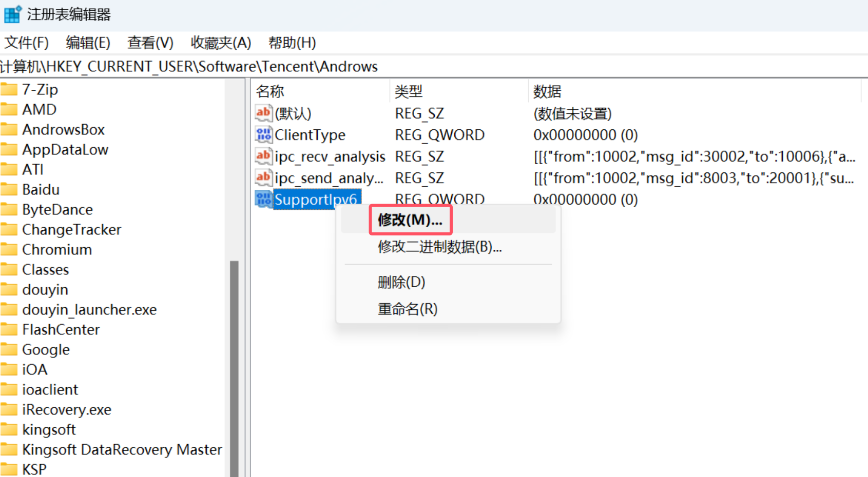Click REG_QWORD type of ClientType row
The width and height of the screenshot is (868, 477).
(x=440, y=135)
